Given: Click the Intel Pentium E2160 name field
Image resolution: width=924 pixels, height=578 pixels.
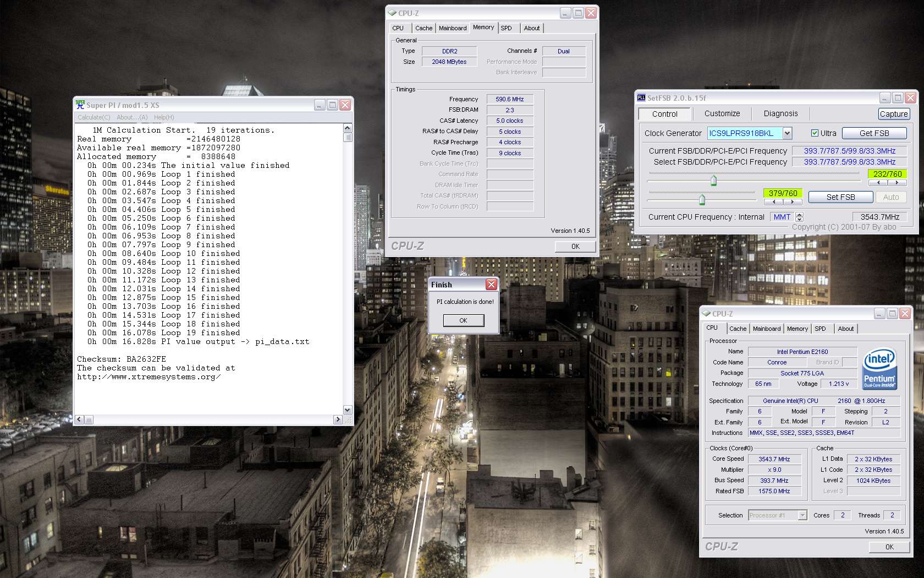Looking at the screenshot, I should [x=802, y=352].
